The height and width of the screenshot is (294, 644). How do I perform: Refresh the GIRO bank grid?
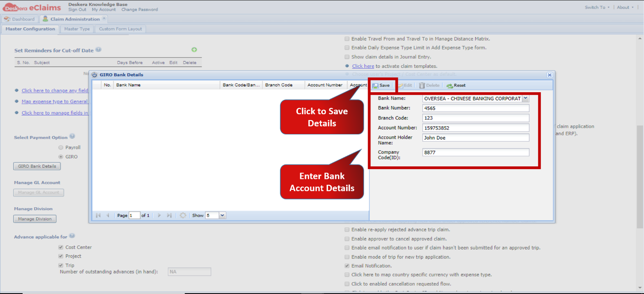[183, 216]
